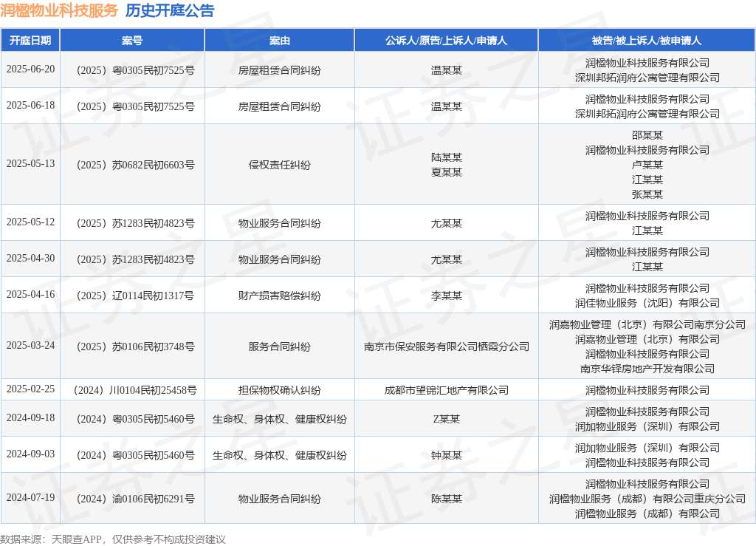Screen dimensions: 756x546
Task: Select the date 2024-07-19
Action: pyautogui.click(x=30, y=497)
